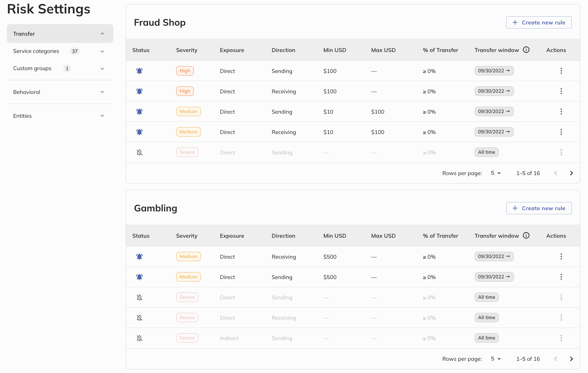This screenshot has width=588, height=373.
Task: Expand the Behavioral section in sidebar
Action: [x=60, y=92]
